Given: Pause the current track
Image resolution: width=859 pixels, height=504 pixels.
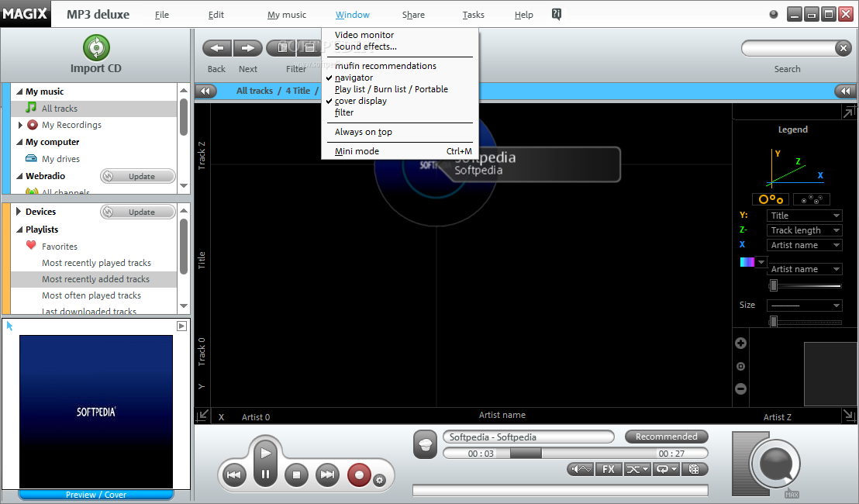Looking at the screenshot, I should [266, 475].
